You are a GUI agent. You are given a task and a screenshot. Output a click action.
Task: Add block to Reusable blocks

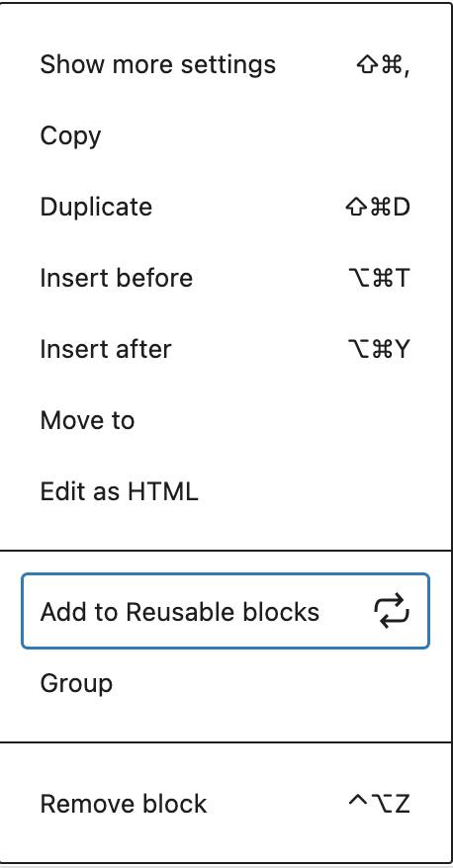tap(226, 611)
